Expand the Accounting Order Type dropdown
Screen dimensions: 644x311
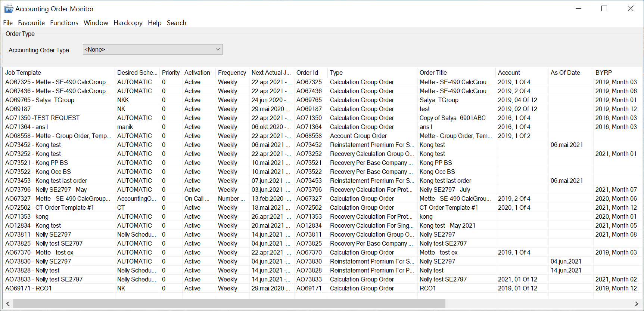[x=153, y=49]
